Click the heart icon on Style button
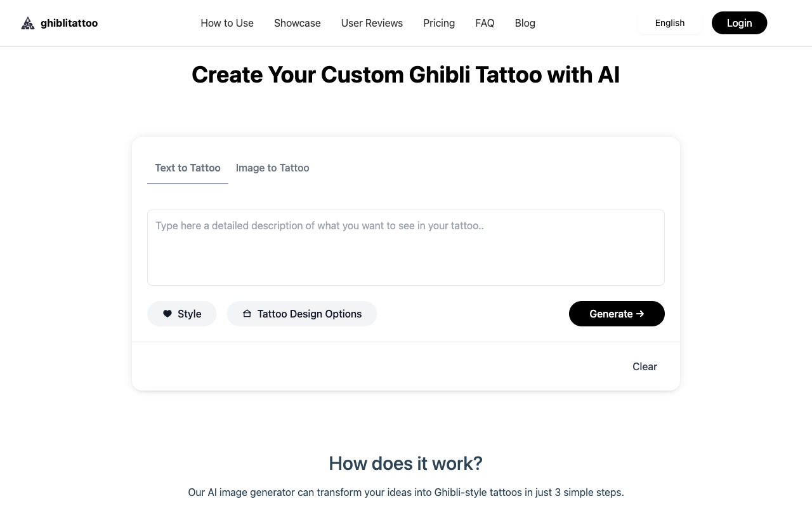Image resolution: width=812 pixels, height=508 pixels. click(167, 314)
